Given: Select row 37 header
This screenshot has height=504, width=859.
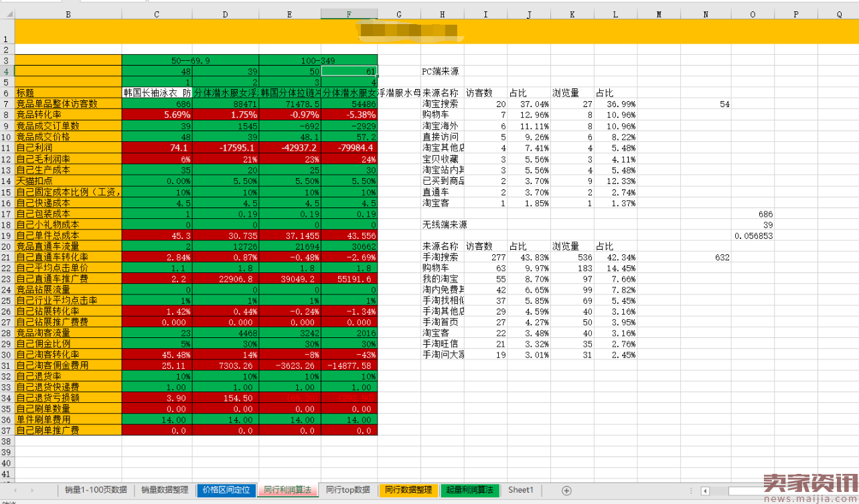Looking at the screenshot, I should [7, 430].
